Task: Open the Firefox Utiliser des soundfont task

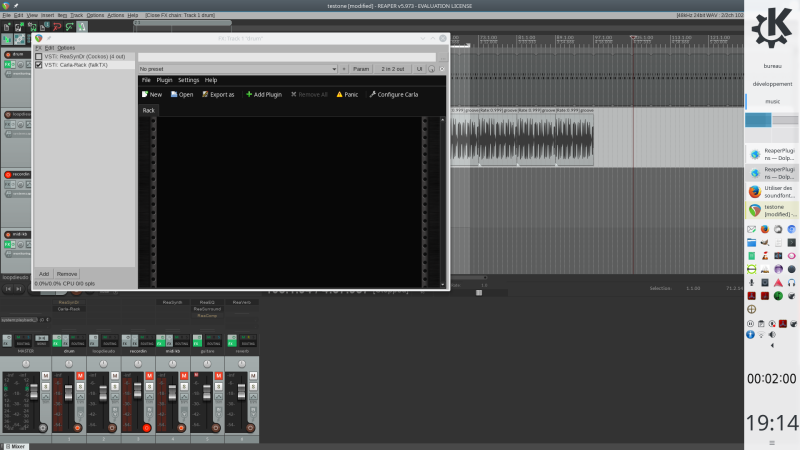Action: coord(772,192)
